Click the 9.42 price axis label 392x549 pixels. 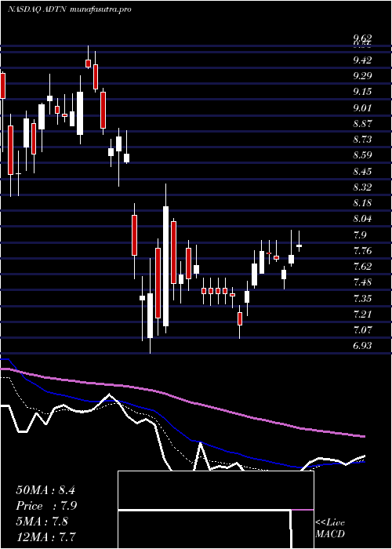pyautogui.click(x=362, y=60)
